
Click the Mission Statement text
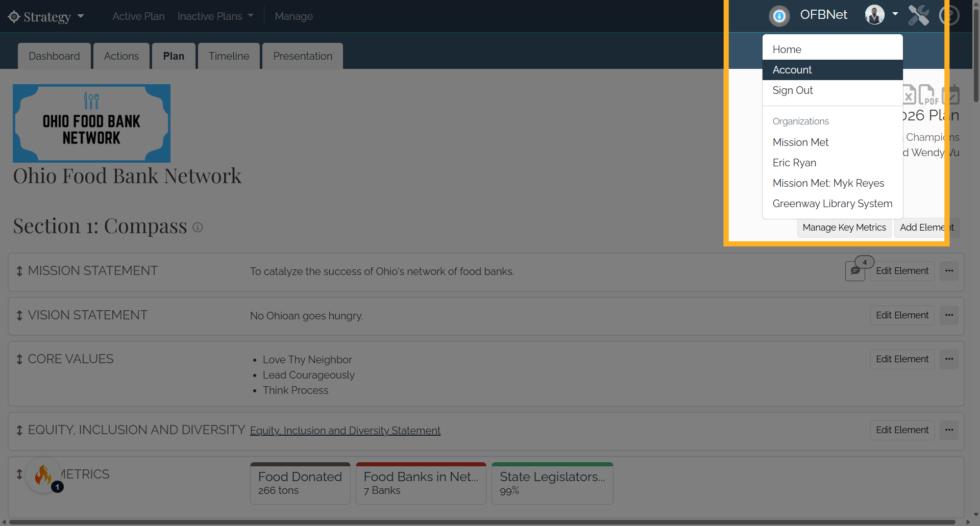pyautogui.click(x=382, y=271)
